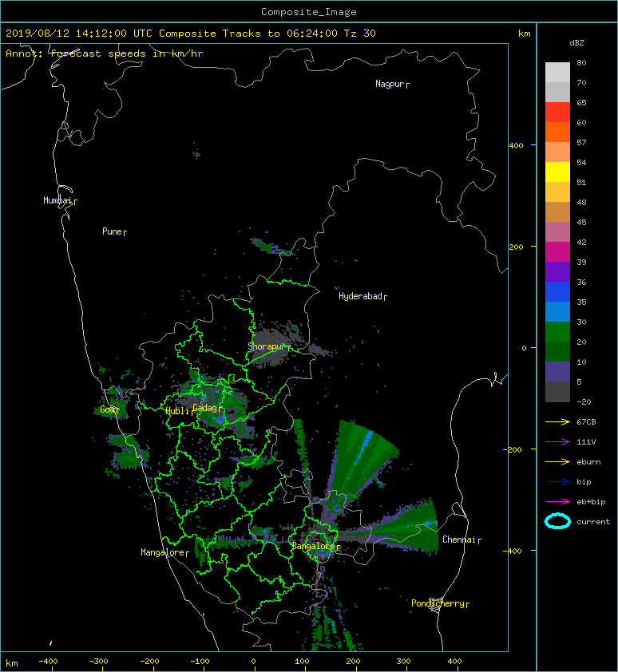Select the Gadag location label
The width and height of the screenshot is (618, 672).
[x=205, y=408]
